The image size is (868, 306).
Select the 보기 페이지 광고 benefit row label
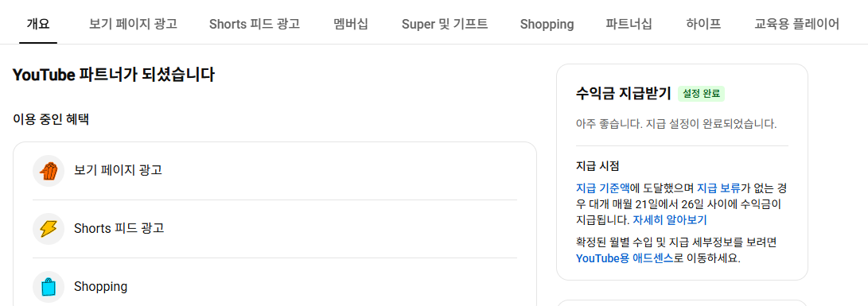point(118,170)
